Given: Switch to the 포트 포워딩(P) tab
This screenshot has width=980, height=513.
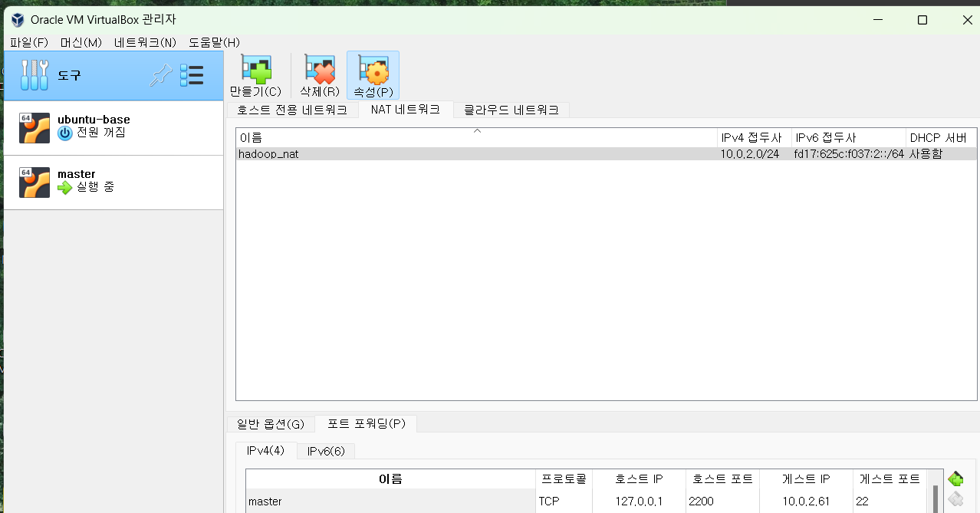Looking at the screenshot, I should (366, 423).
